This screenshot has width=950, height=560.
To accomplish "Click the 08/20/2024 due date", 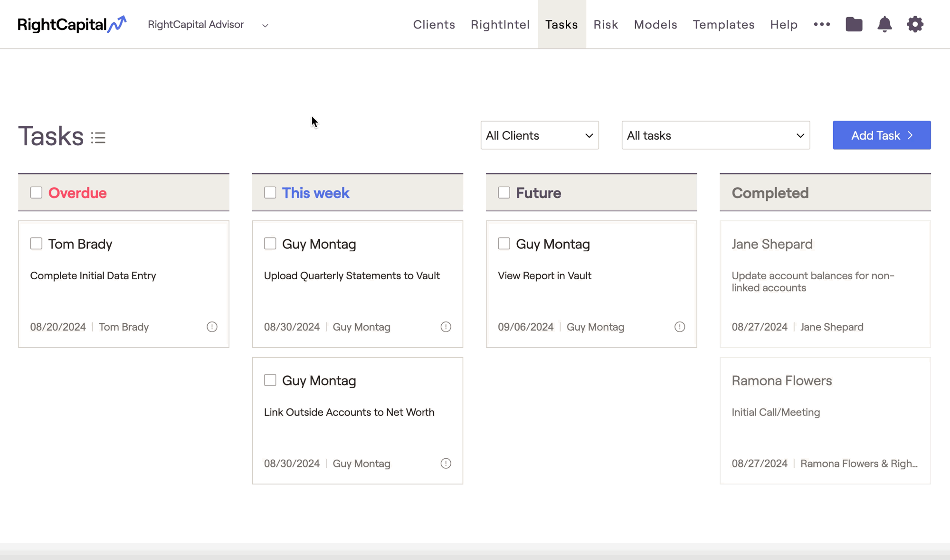I will [58, 327].
